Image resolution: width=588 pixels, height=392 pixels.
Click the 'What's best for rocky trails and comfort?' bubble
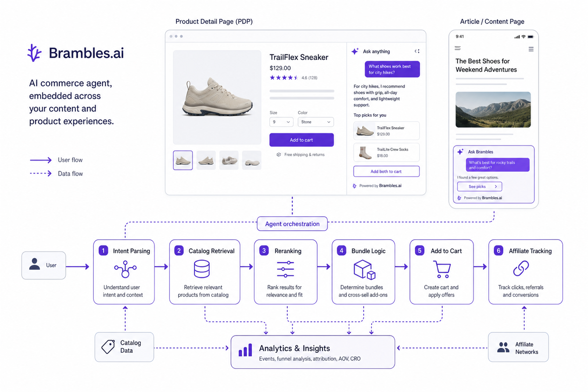[x=498, y=165]
